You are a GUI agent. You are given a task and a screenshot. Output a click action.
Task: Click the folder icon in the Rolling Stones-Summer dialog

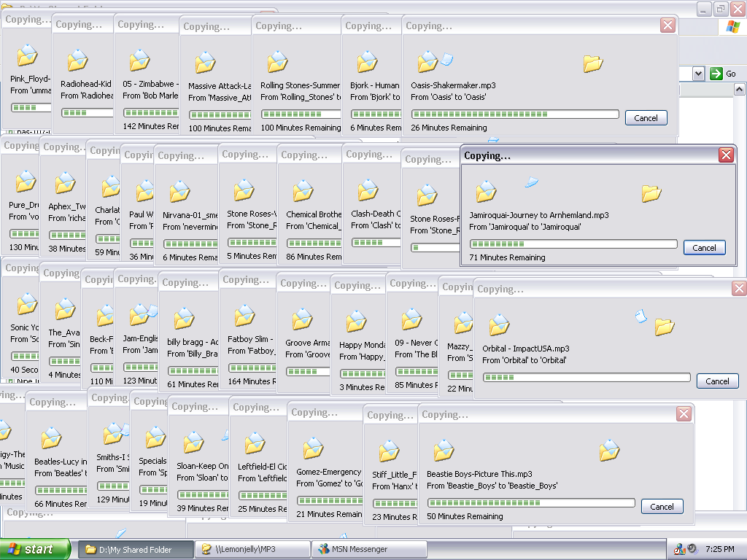(277, 62)
